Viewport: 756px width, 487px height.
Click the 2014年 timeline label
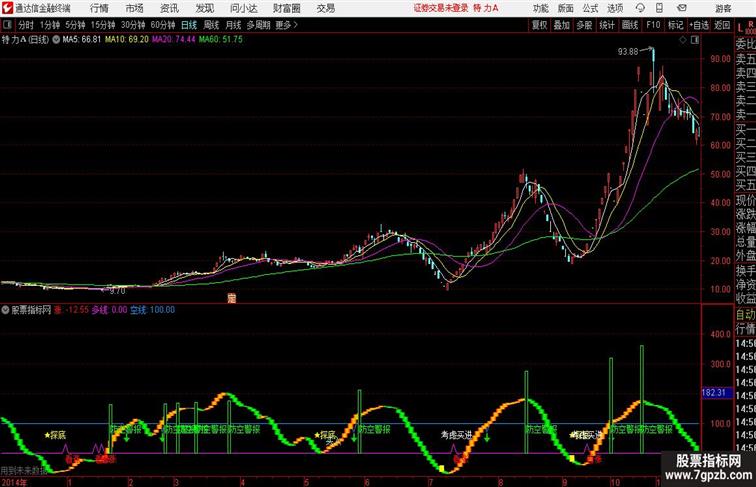pos(14,482)
